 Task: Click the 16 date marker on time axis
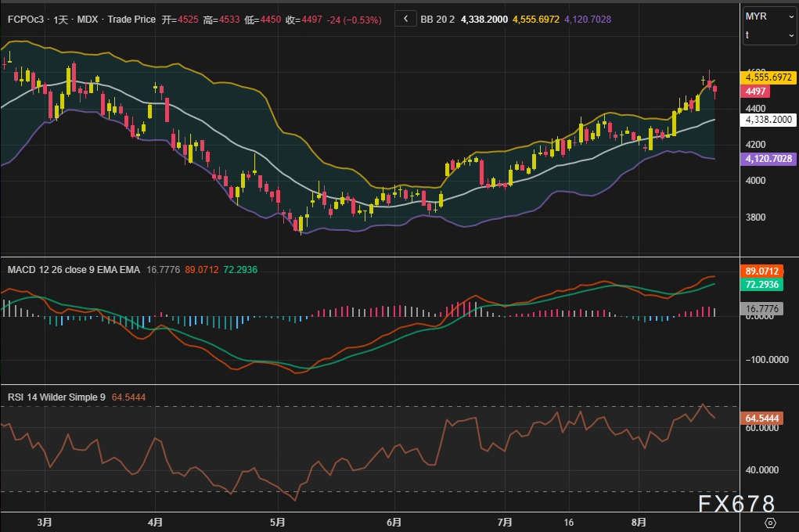[569, 521]
